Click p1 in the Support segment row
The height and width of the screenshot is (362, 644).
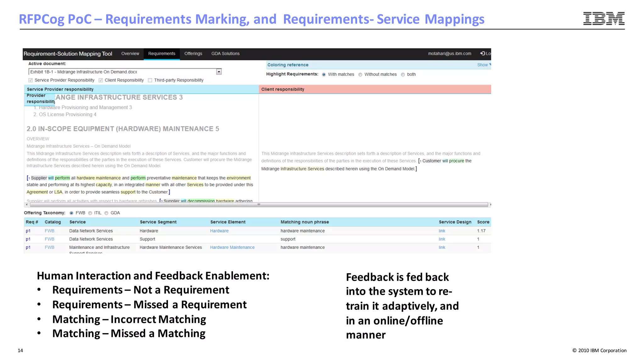coord(28,239)
